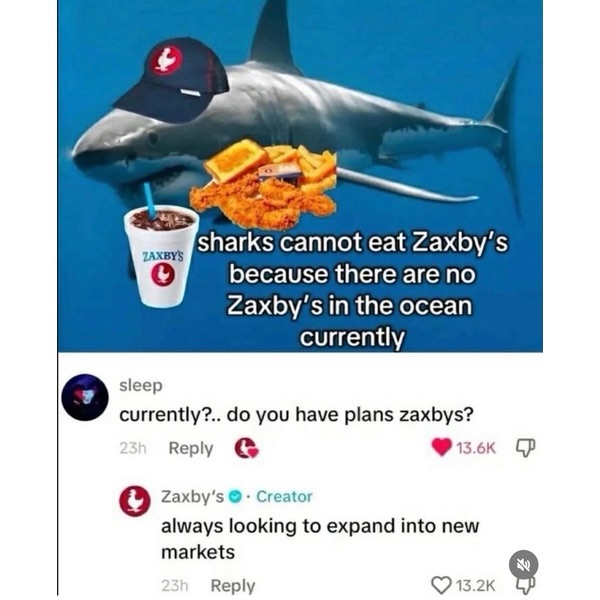The height and width of the screenshot is (600, 600).
Task: Open the 'sleep' username link
Action: pos(141,385)
